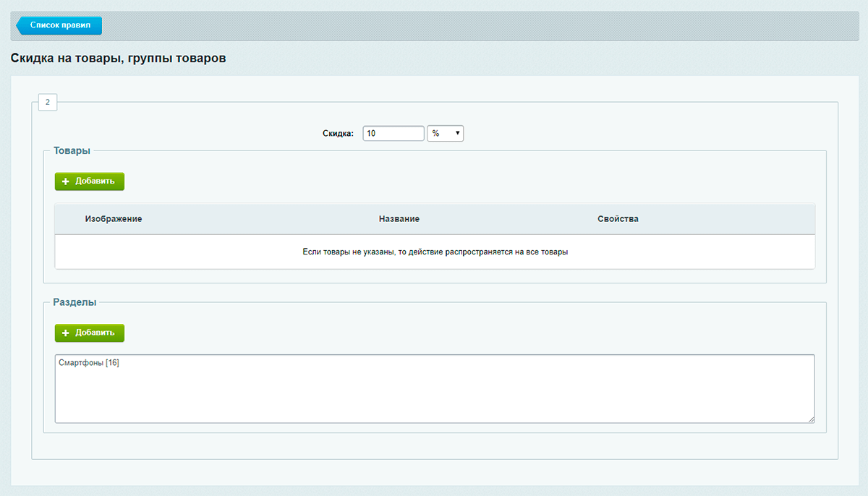Click the Скидка field label
Screen dimensions: 868x496
tap(338, 134)
